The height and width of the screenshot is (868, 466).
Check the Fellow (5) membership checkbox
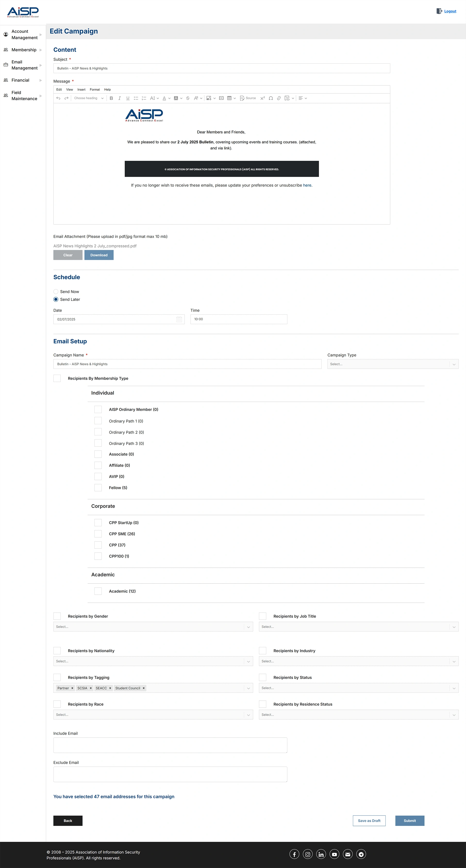click(98, 488)
